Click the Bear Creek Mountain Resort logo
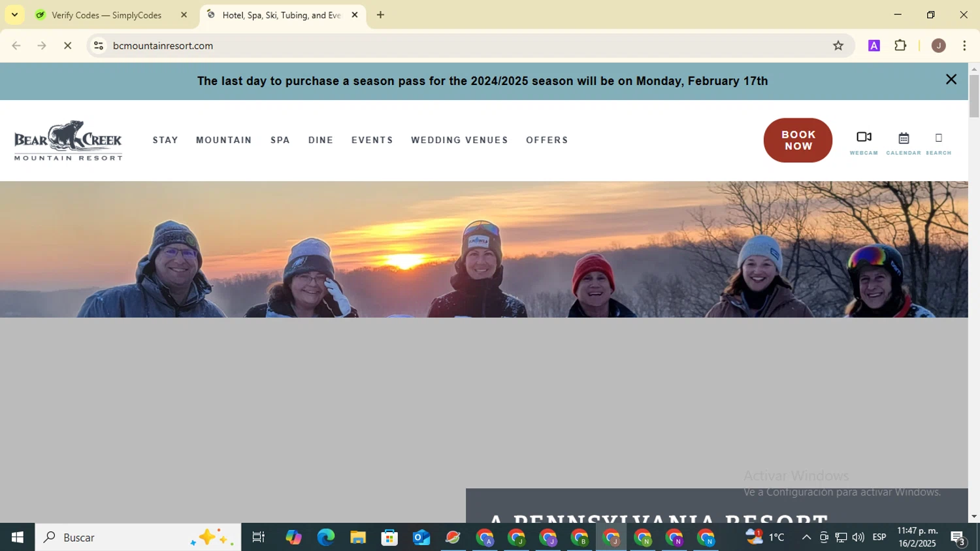This screenshot has width=980, height=551. [68, 140]
